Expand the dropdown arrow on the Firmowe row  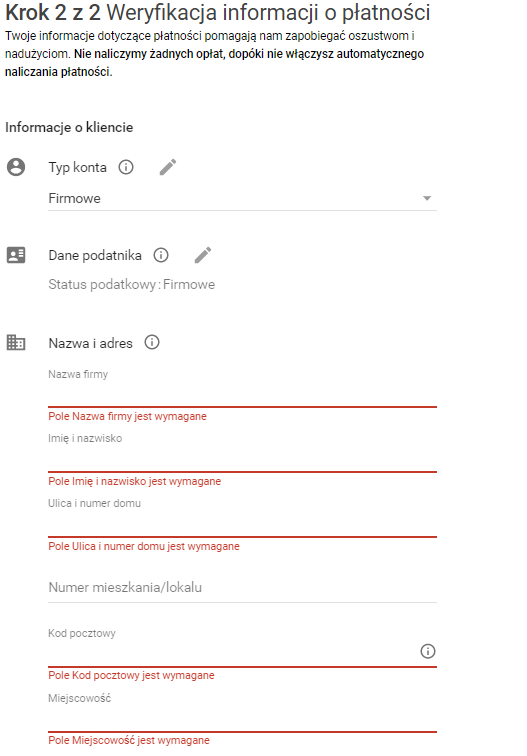point(427,199)
